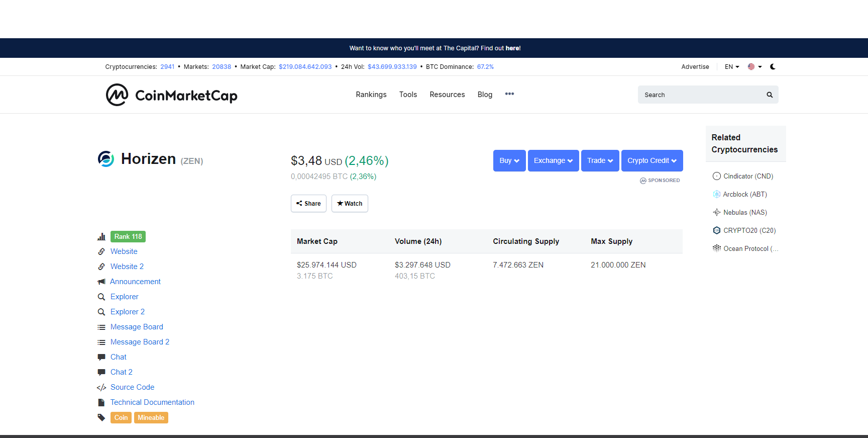Click the Coin tag
Screen dimensions: 868x438
coord(121,417)
